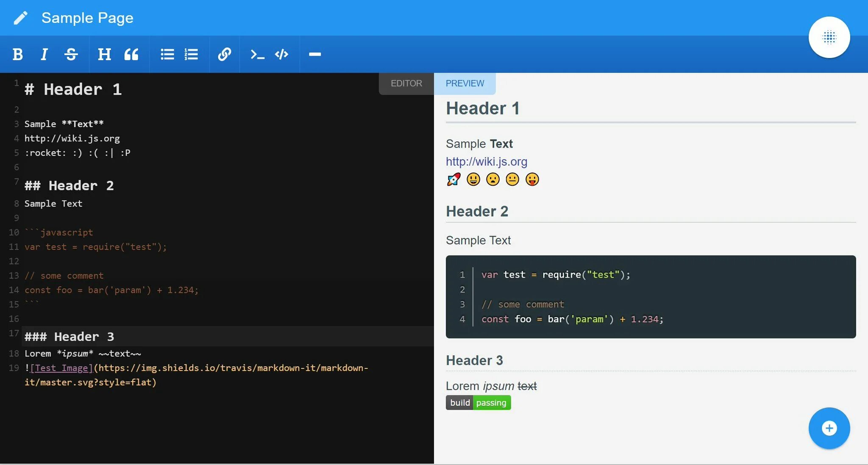Image resolution: width=868 pixels, height=465 pixels.
Task: Click editor line '### Header 3'
Action: click(69, 337)
